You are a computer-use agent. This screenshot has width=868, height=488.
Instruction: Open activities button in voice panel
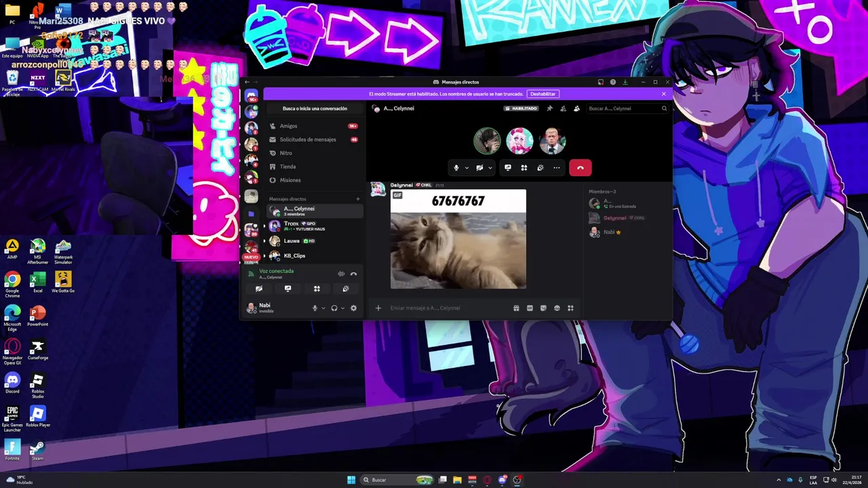[317, 289]
